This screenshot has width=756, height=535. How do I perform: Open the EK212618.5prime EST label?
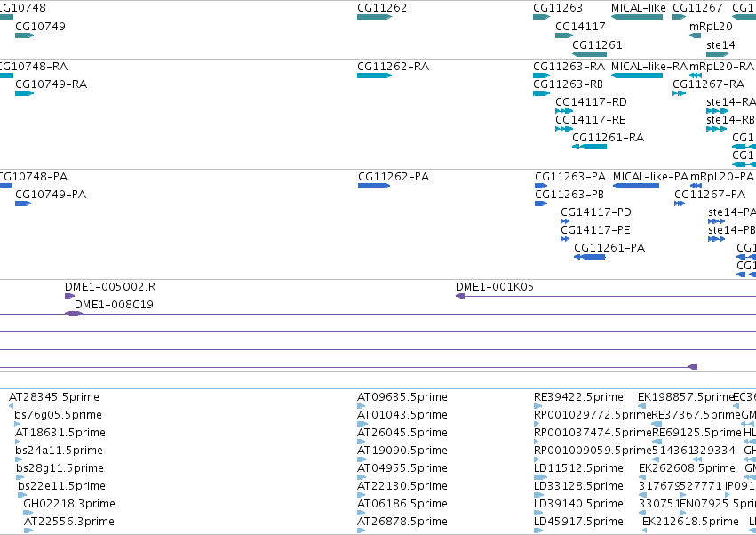pyautogui.click(x=690, y=522)
